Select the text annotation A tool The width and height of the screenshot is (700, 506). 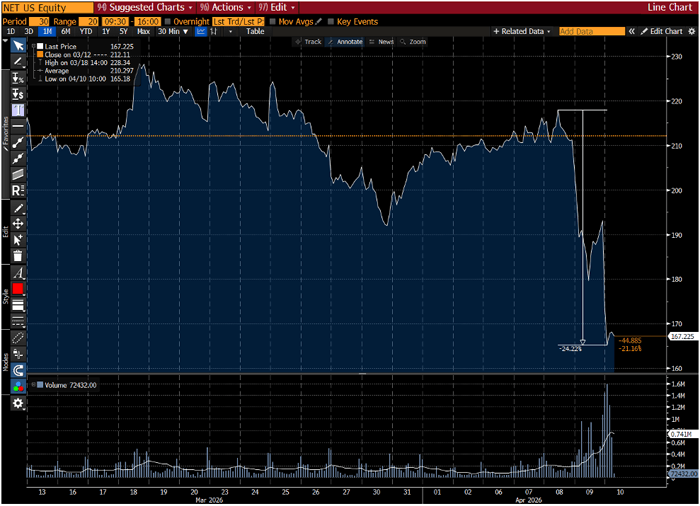pos(18,272)
